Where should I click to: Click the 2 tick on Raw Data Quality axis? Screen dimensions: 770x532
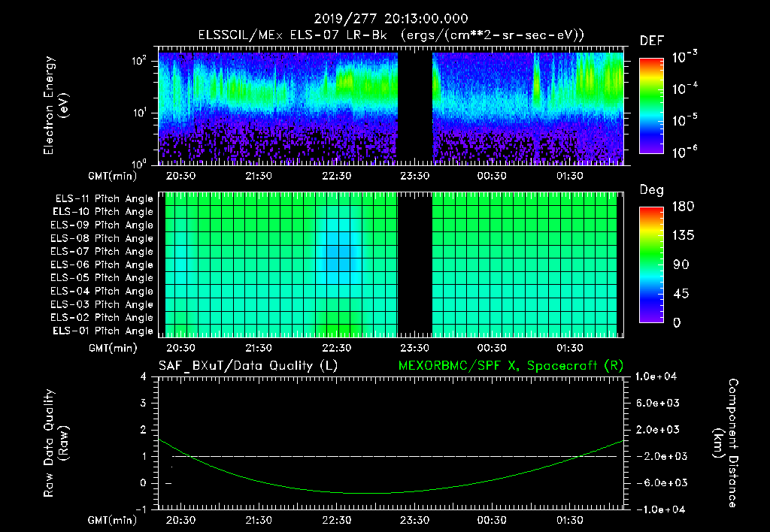tap(144, 430)
